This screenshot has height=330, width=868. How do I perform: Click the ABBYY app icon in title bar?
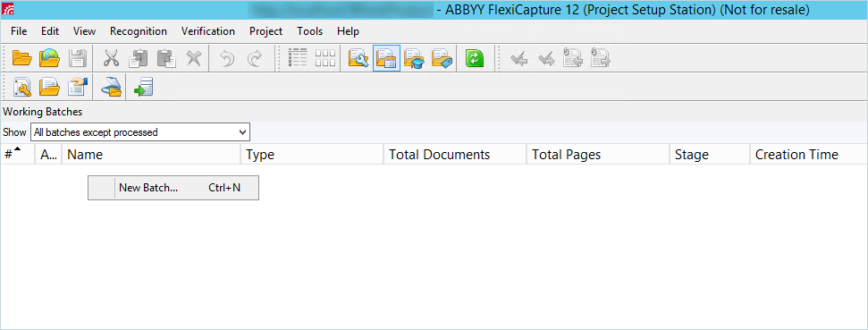pos(8,10)
